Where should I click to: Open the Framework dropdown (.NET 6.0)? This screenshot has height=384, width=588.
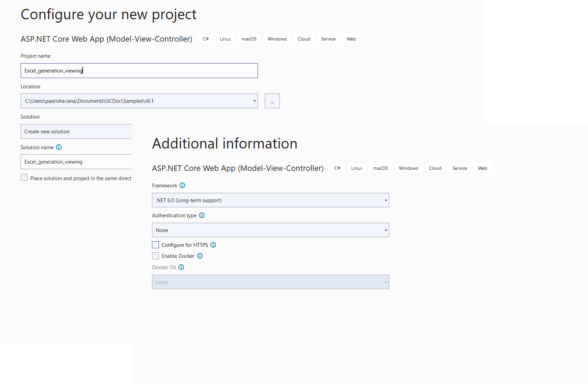270,200
